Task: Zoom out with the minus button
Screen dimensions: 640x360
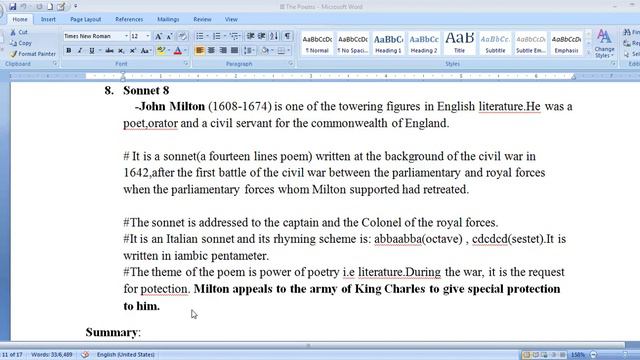Action: [594, 355]
